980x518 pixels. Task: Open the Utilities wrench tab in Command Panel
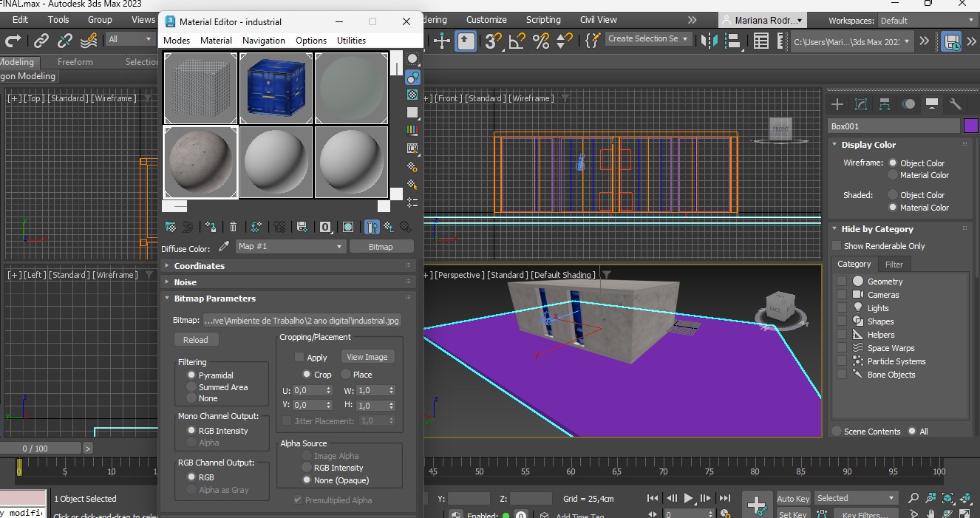coord(955,104)
